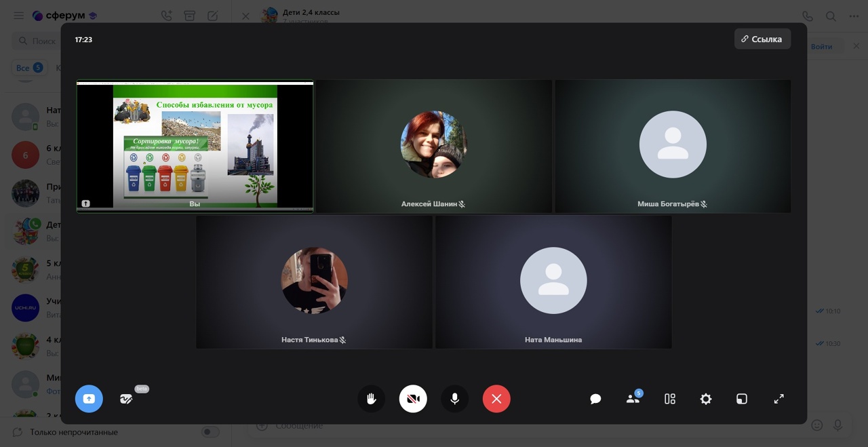The image size is (868, 447).
Task: Compose a new chat with the pencil icon
Action: pyautogui.click(x=213, y=16)
